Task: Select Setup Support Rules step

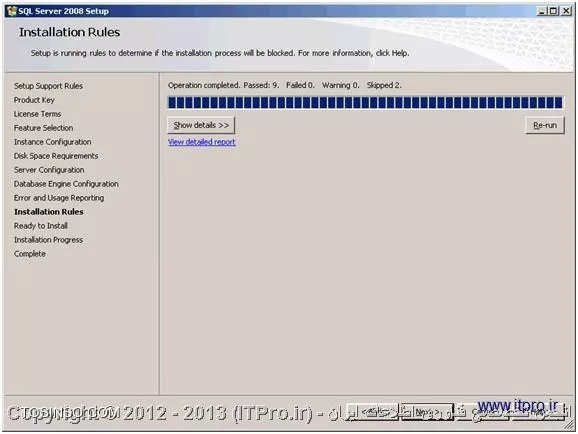Action: [x=48, y=86]
